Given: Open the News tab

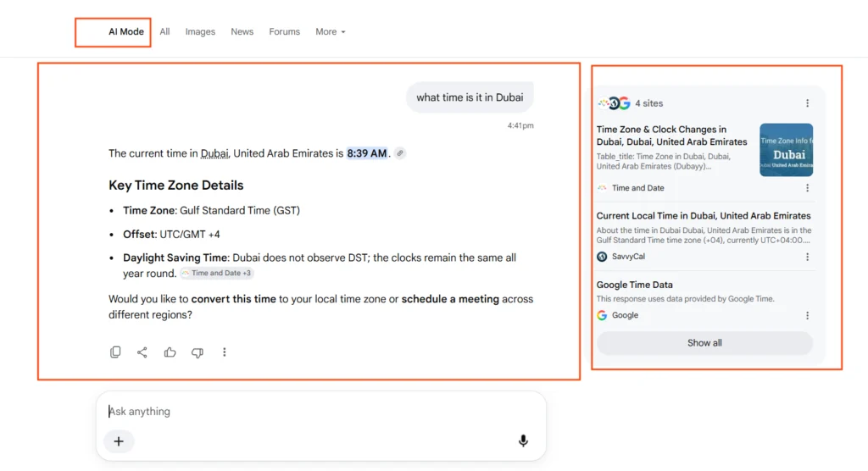Looking at the screenshot, I should [242, 31].
